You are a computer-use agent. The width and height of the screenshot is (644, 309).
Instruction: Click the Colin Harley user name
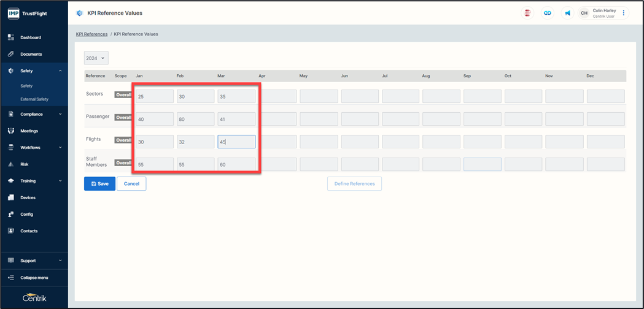click(x=604, y=10)
